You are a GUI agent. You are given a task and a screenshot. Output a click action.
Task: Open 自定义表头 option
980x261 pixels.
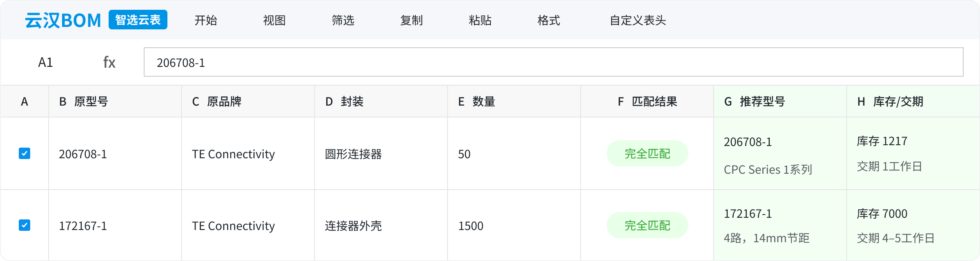tap(638, 20)
